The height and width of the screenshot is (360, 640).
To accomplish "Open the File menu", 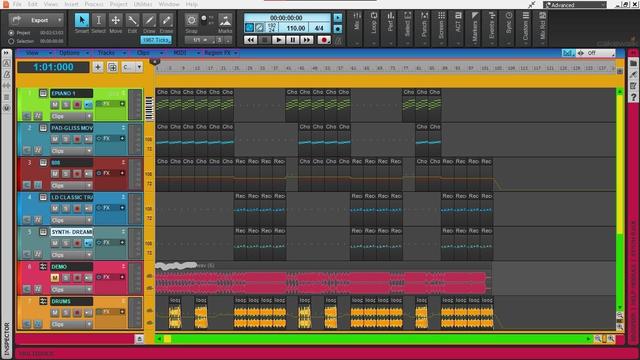I will (x=17, y=4).
